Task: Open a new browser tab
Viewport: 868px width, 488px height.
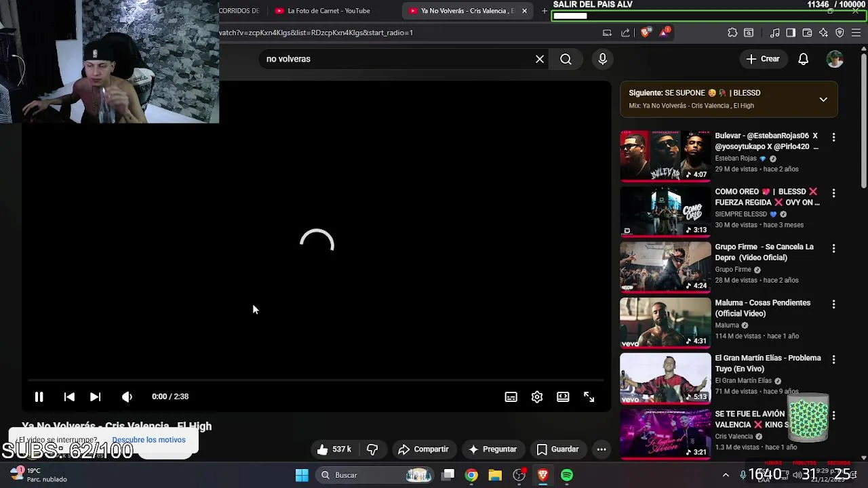Action: pyautogui.click(x=544, y=11)
